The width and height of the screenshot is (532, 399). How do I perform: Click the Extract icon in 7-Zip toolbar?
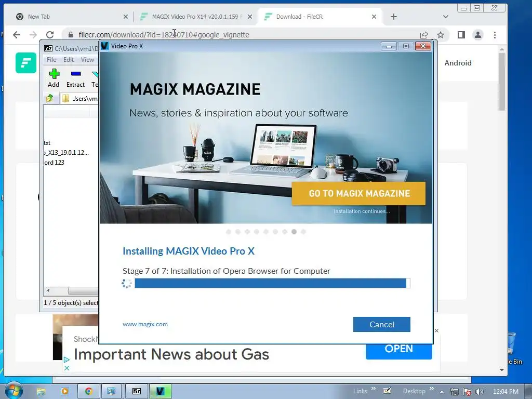point(75,78)
